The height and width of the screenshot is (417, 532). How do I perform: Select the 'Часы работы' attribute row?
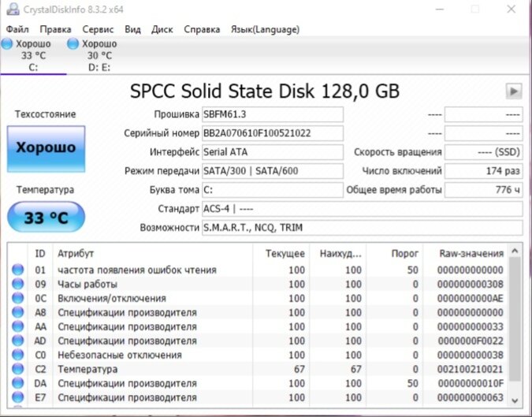[258, 284]
